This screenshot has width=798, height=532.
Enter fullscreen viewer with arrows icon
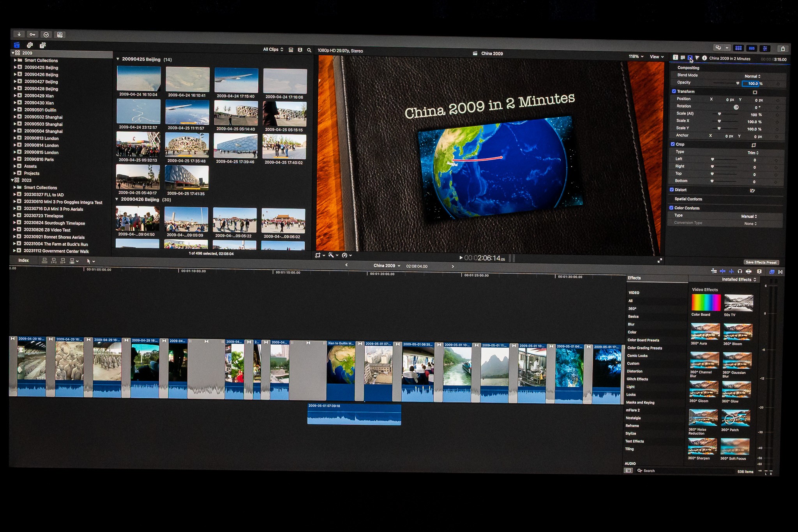coord(660,260)
